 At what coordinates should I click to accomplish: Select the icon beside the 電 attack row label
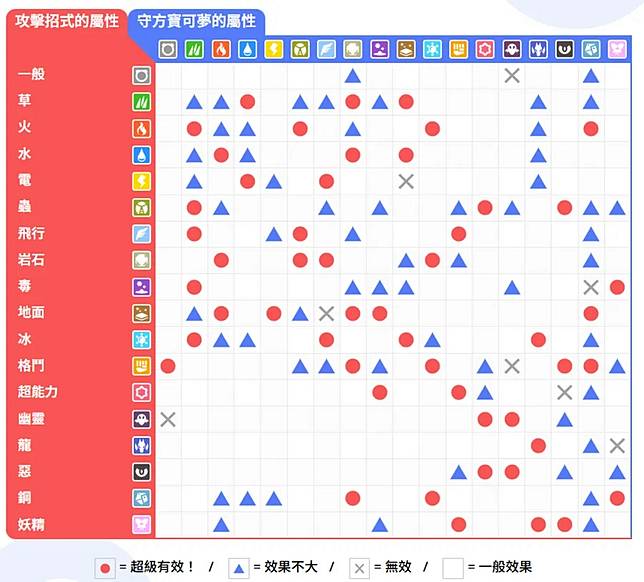coord(141,181)
